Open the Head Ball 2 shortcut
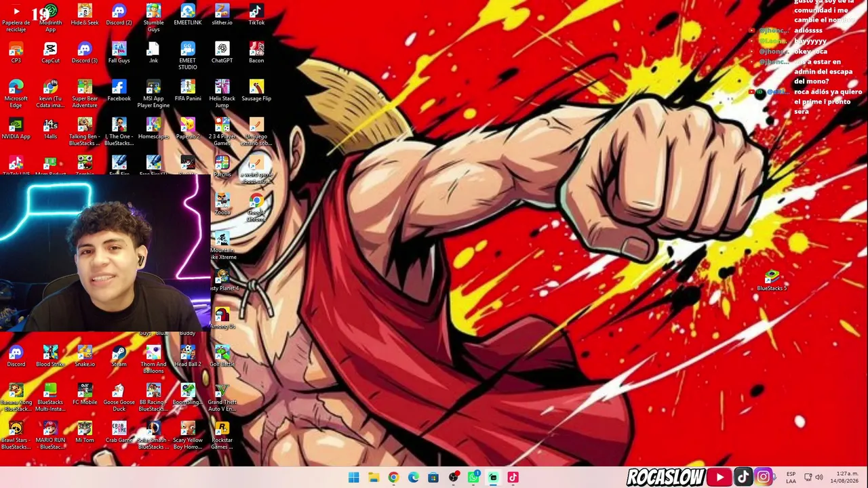The height and width of the screenshot is (488, 868). pyautogui.click(x=188, y=357)
